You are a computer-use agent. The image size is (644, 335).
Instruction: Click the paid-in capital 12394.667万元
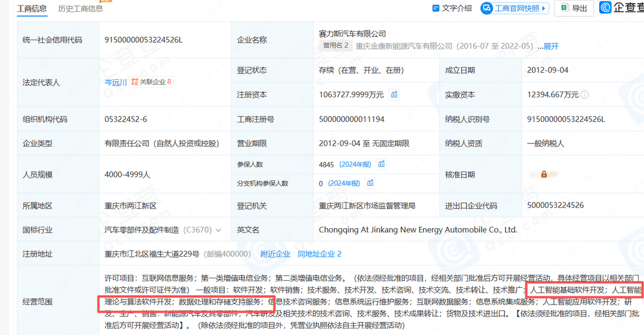pyautogui.click(x=553, y=95)
